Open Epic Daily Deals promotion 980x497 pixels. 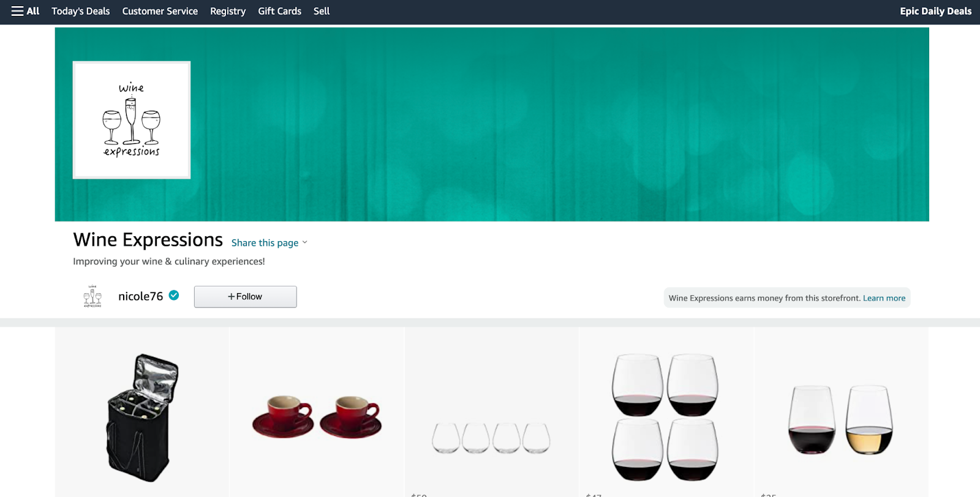pos(935,11)
